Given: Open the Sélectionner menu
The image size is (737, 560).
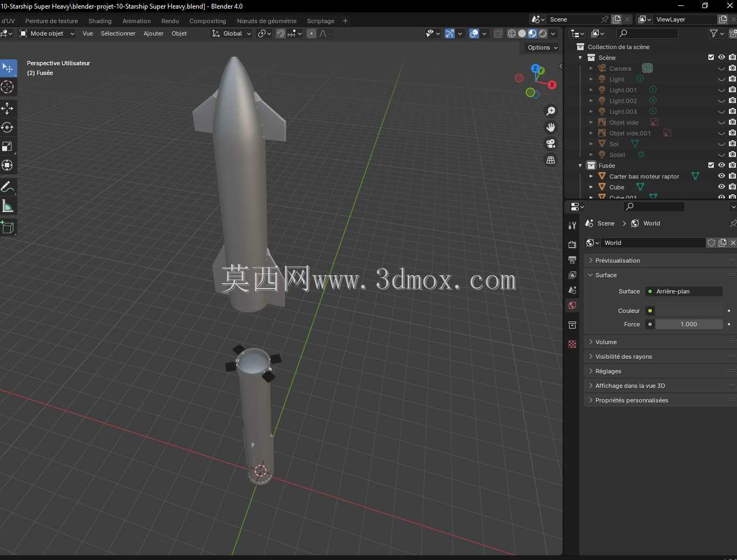Looking at the screenshot, I should click(x=118, y=33).
